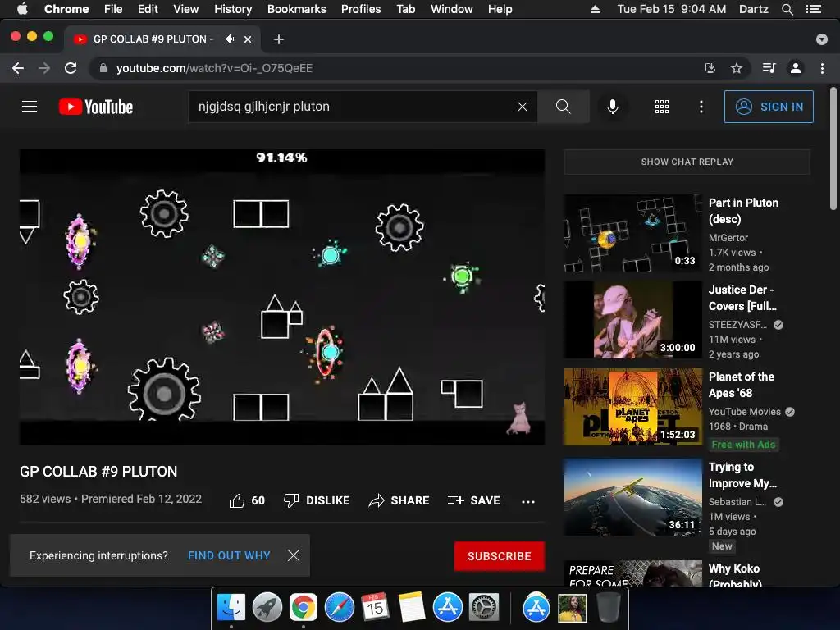Install app icon in the address bar
This screenshot has width=840, height=630.
click(710, 68)
